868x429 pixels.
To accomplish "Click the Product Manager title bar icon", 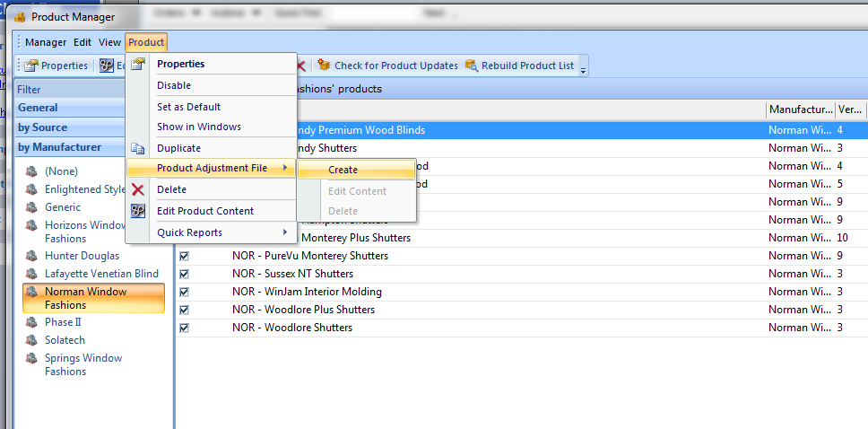I will point(20,17).
